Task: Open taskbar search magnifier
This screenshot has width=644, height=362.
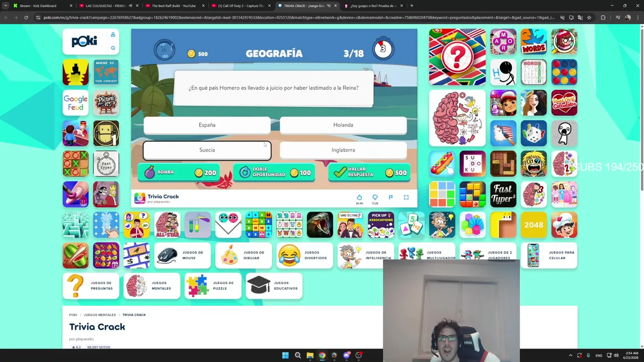Action: pos(298,355)
